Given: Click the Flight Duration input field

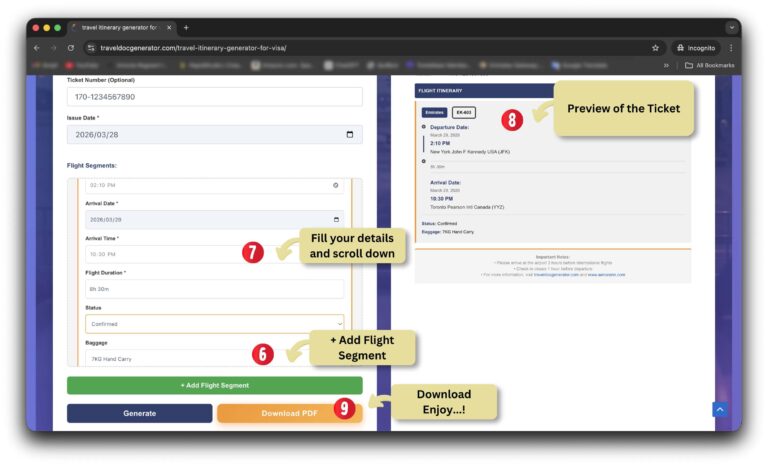Looking at the screenshot, I should pyautogui.click(x=214, y=289).
